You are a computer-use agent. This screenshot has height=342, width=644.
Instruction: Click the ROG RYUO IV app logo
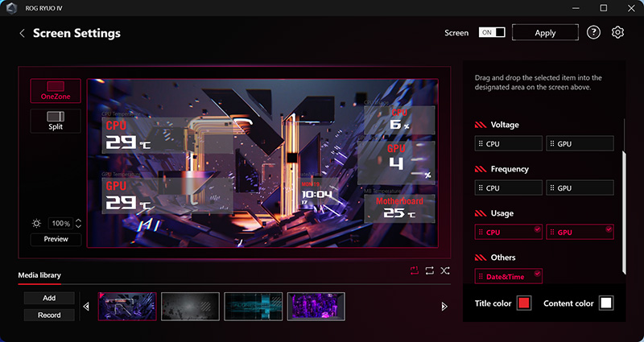(11, 8)
